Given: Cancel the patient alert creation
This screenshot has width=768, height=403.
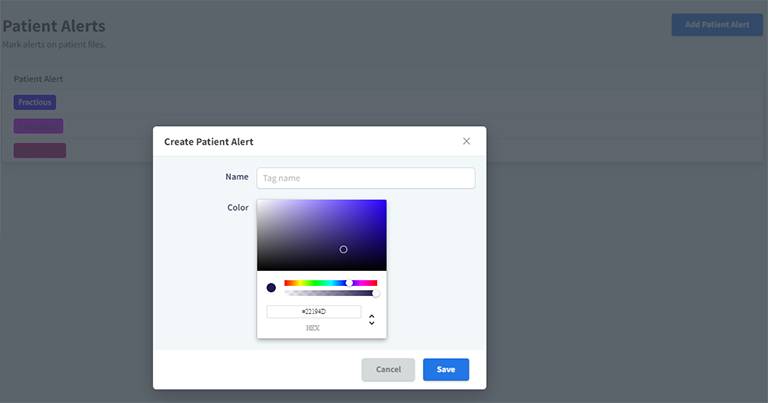Looking at the screenshot, I should [x=388, y=370].
